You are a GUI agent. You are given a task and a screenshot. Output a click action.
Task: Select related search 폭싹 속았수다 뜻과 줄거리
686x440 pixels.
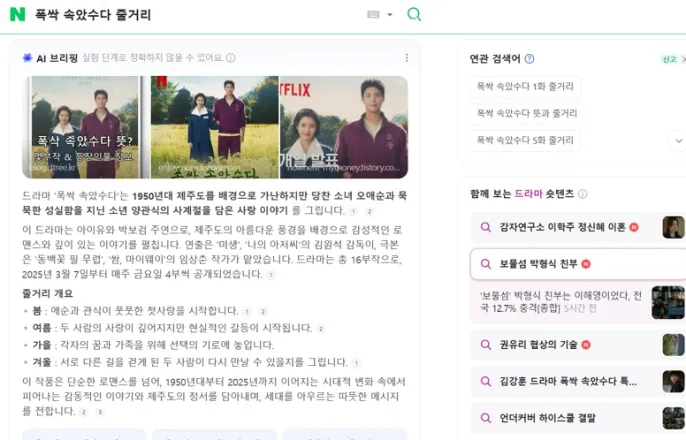point(527,113)
